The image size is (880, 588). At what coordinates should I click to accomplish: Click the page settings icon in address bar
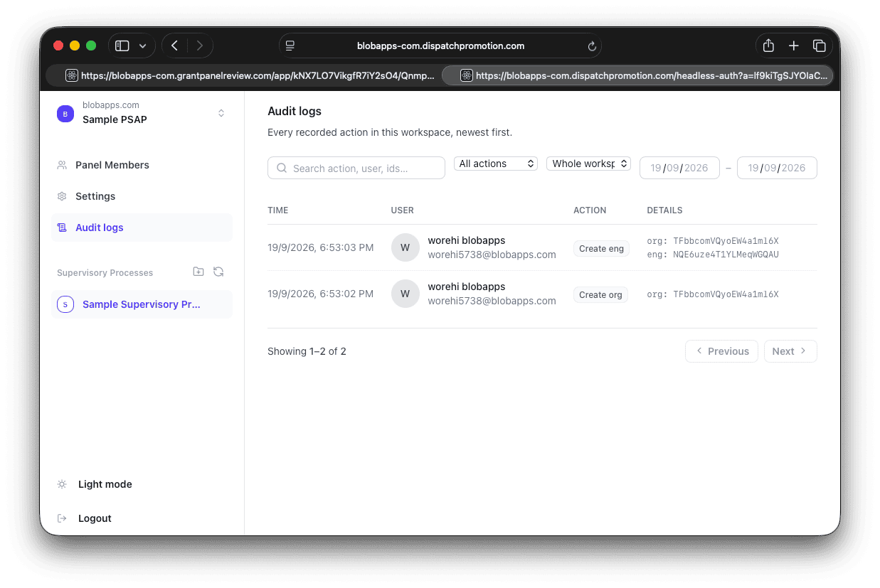[x=290, y=46]
